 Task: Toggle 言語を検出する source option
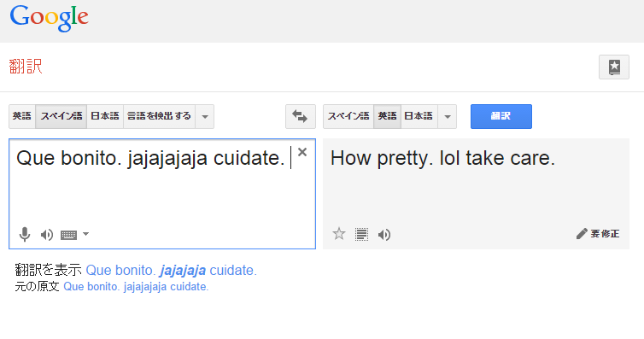pyautogui.click(x=159, y=116)
